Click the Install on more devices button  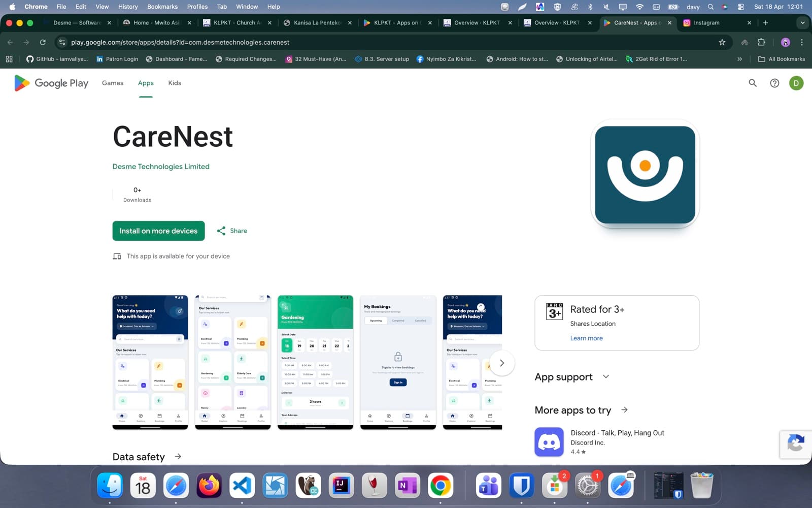[x=158, y=231]
